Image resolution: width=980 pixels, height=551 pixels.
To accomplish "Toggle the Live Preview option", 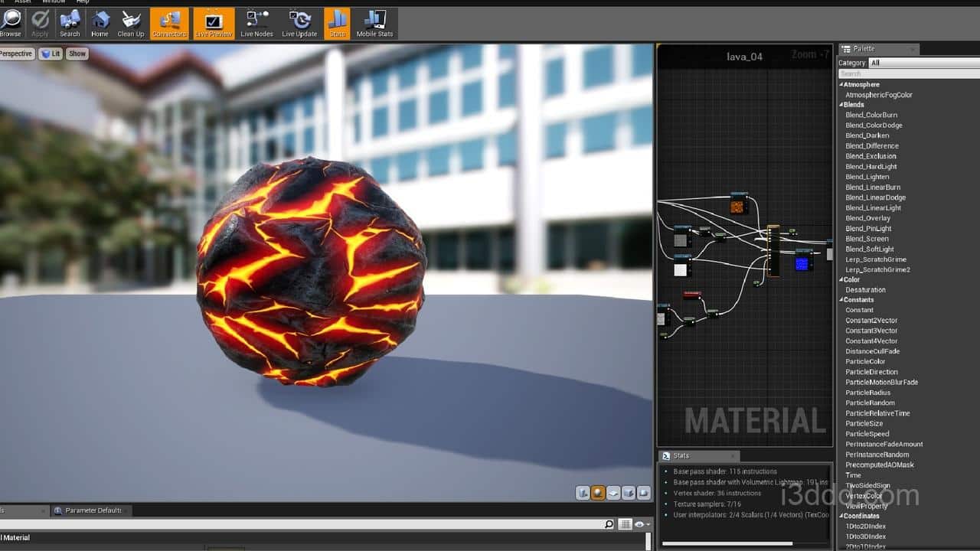I will [x=214, y=23].
